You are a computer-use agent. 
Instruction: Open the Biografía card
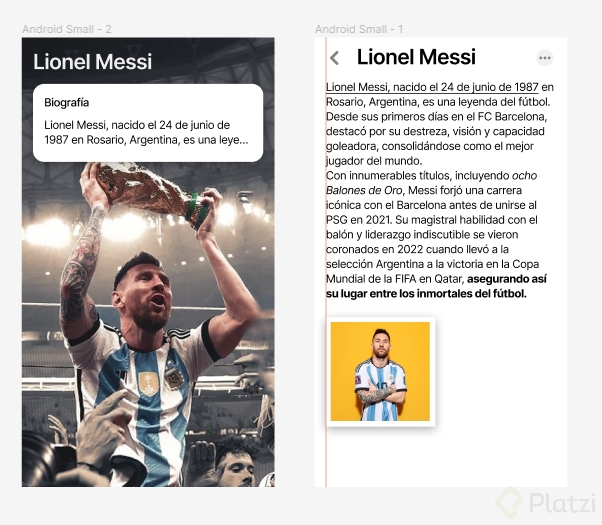click(x=148, y=123)
